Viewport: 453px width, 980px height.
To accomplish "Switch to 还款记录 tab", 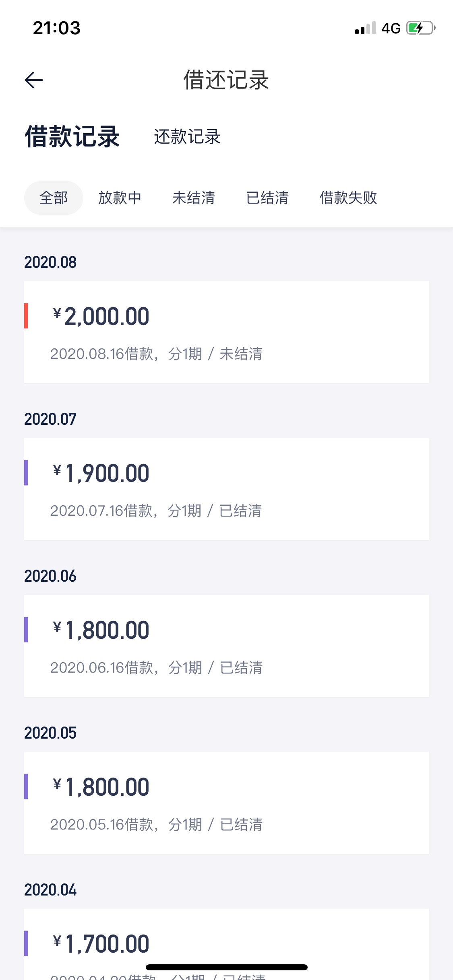I will coord(187,137).
